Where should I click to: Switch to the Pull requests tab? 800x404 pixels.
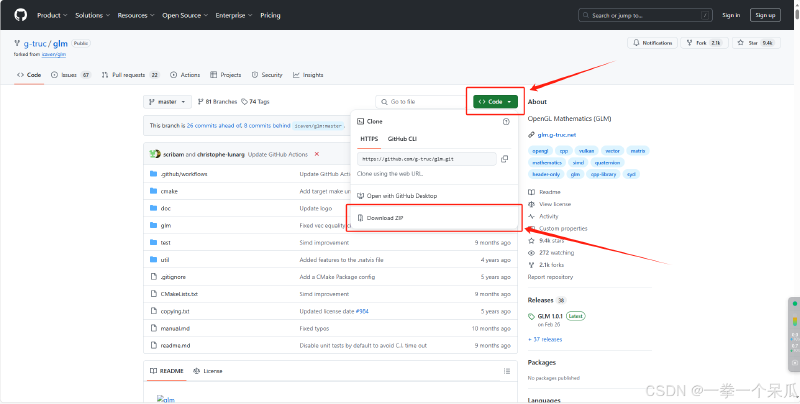(131, 75)
